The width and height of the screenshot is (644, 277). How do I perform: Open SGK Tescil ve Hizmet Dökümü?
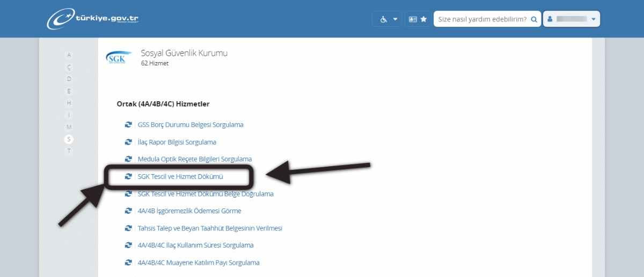[x=180, y=176]
